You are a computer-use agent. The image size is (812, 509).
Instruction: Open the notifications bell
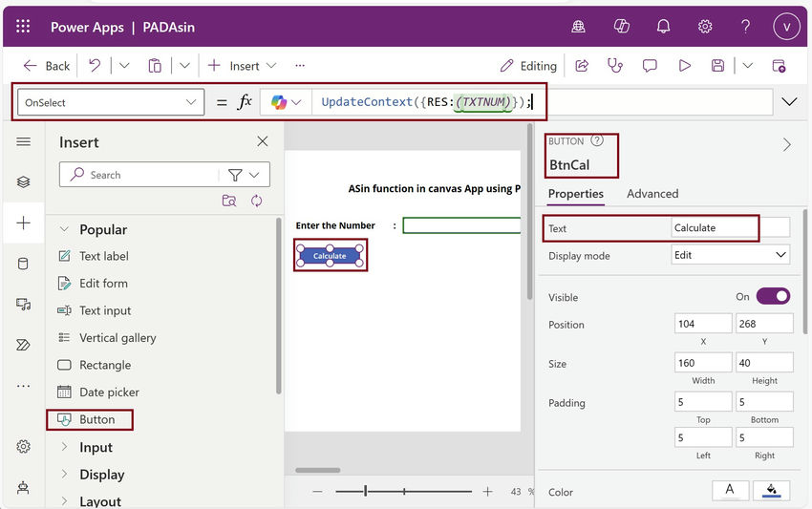663,27
